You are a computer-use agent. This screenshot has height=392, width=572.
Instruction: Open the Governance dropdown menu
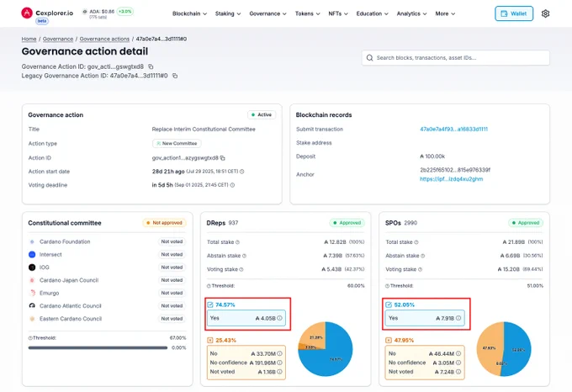coord(267,13)
